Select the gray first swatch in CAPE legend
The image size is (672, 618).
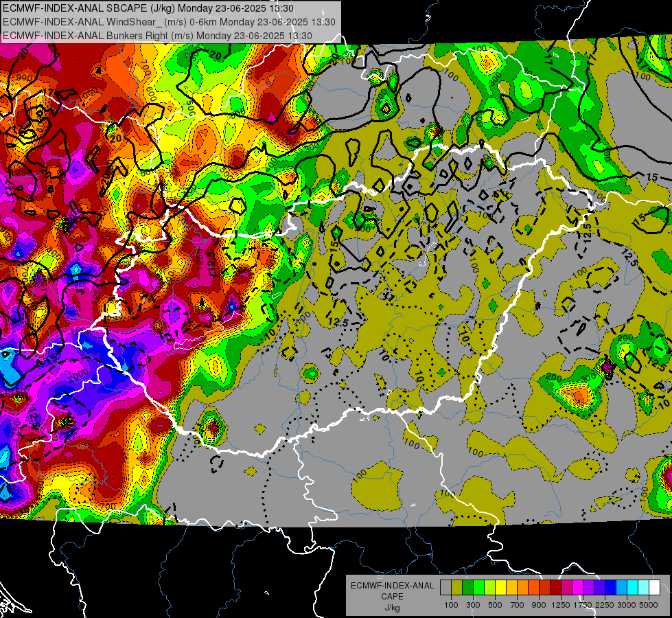445,588
